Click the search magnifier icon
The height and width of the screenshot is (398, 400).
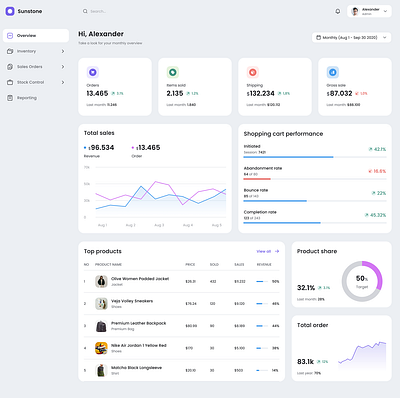tap(85, 11)
